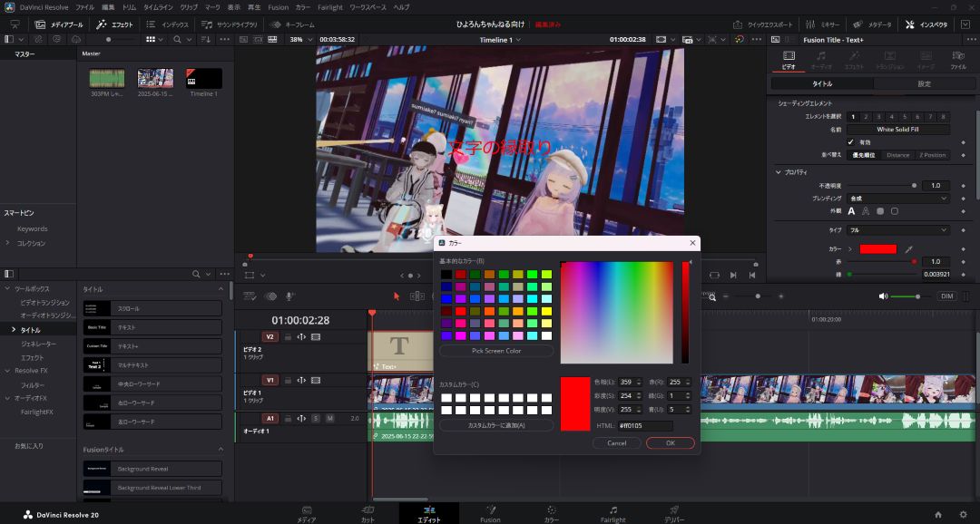
Task: Click the Pick Screen Color button
Action: [x=495, y=351]
